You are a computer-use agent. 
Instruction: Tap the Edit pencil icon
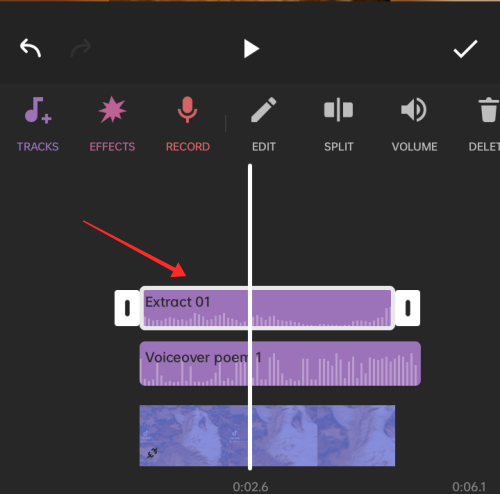[x=263, y=110]
